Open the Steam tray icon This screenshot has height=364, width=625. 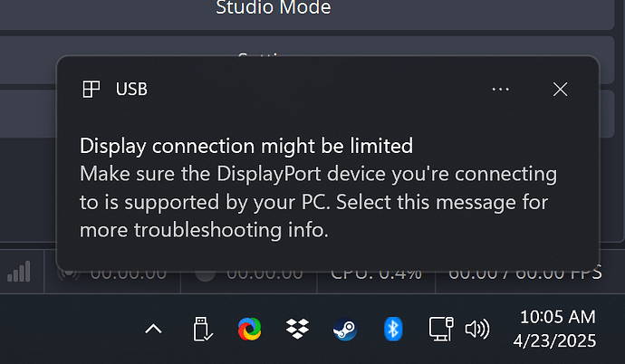(x=344, y=330)
